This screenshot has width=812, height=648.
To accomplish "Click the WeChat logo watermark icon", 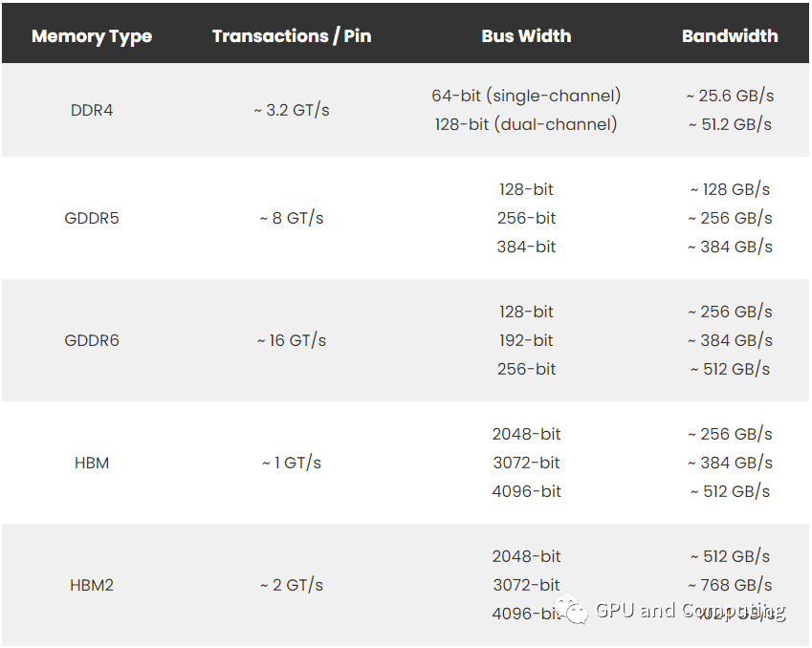I will tap(571, 610).
